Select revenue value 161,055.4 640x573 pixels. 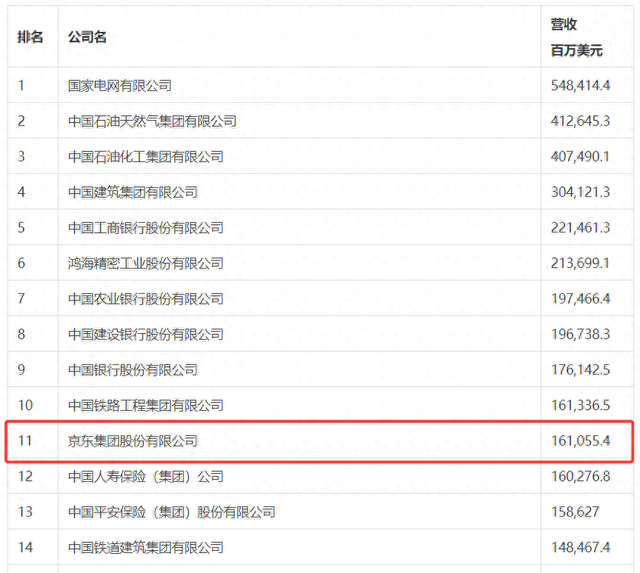(580, 440)
